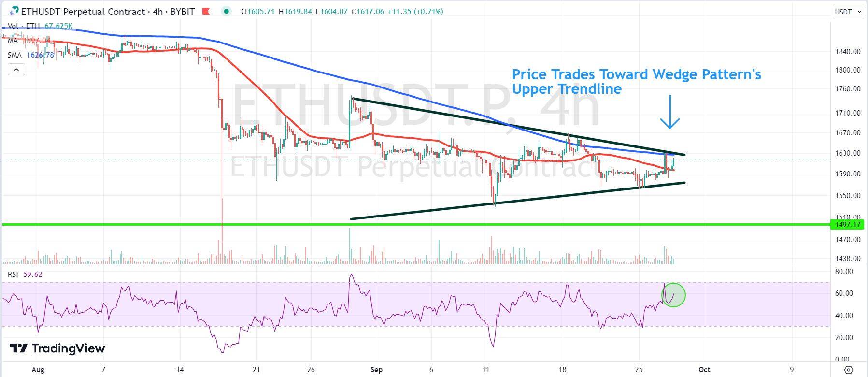Open the ETHUSDT Perpetual Contract symbol title
The width and height of the screenshot is (868, 377).
pos(108,11)
